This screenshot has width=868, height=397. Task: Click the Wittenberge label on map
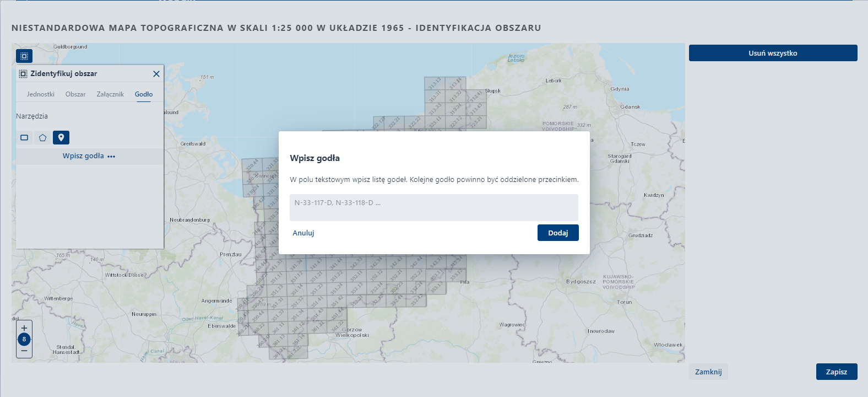pos(58,299)
